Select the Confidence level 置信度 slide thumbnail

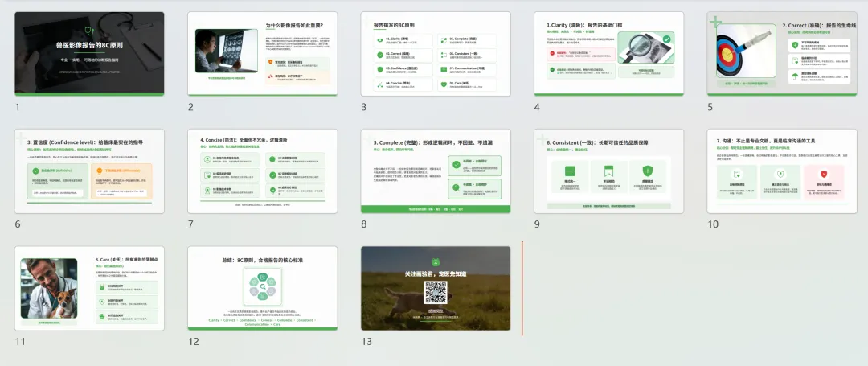pyautogui.click(x=89, y=171)
